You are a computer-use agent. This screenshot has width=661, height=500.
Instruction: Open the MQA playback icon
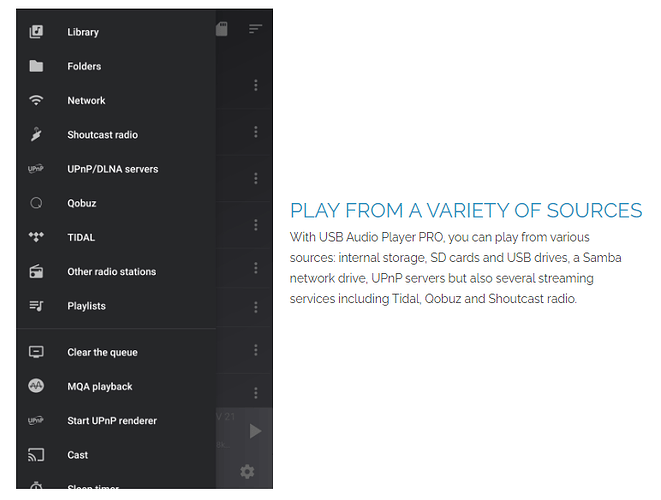(x=36, y=386)
